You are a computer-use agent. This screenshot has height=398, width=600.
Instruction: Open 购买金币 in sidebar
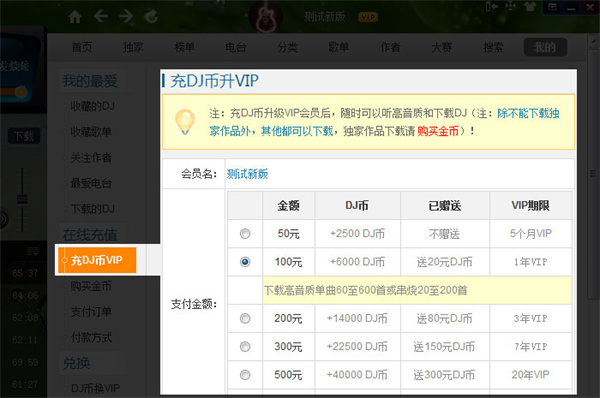(91, 286)
